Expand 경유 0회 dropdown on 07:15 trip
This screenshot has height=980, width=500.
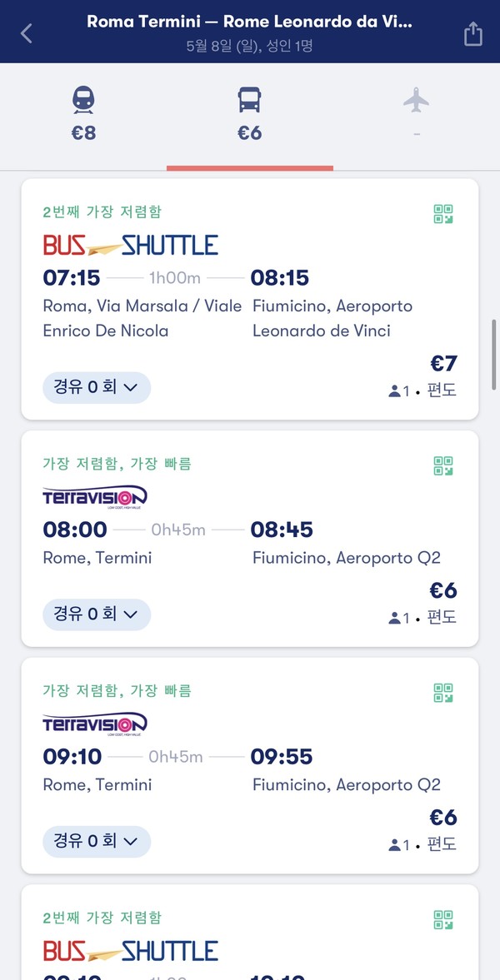(x=97, y=387)
